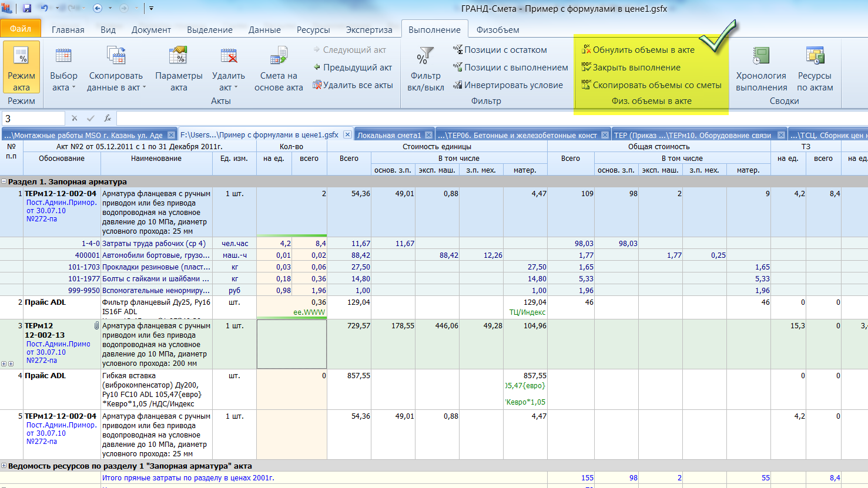This screenshot has width=868, height=488.
Task: Click Наименование column header
Action: tap(156, 159)
